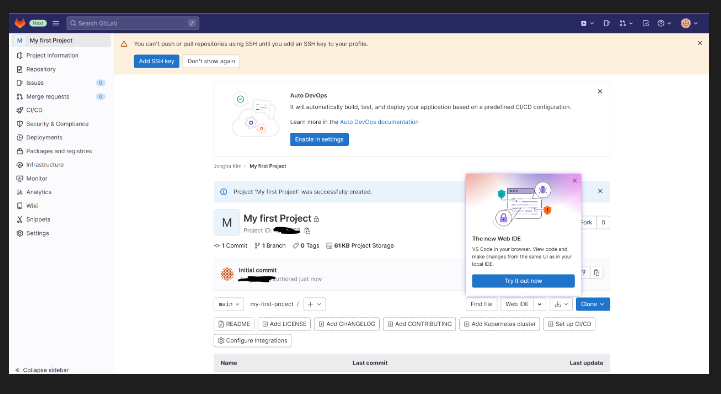Open Merge requests in the sidebar
The height and width of the screenshot is (394, 721).
62,97
